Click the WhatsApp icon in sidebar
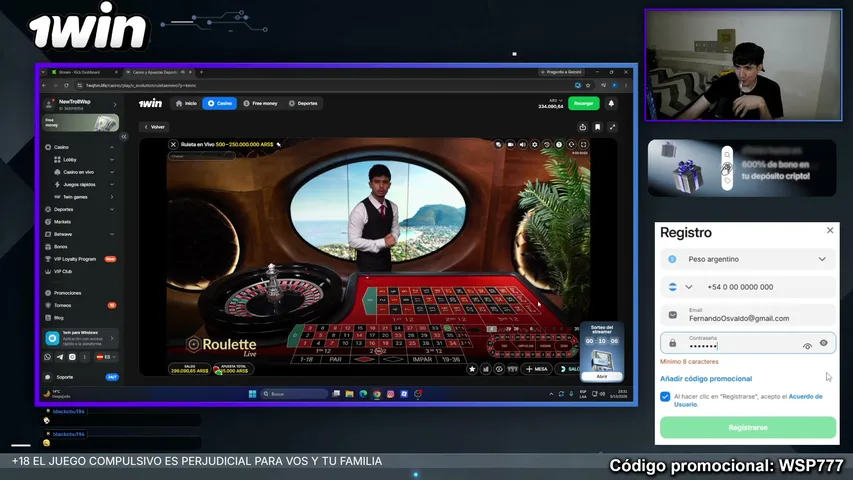 pos(47,357)
